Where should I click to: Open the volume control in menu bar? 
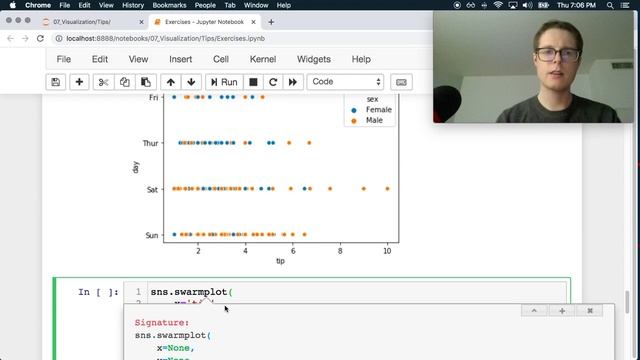pyautogui.click(x=527, y=5)
